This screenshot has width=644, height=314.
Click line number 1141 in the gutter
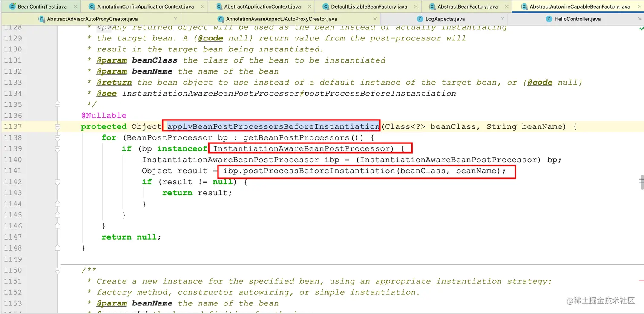13,171
